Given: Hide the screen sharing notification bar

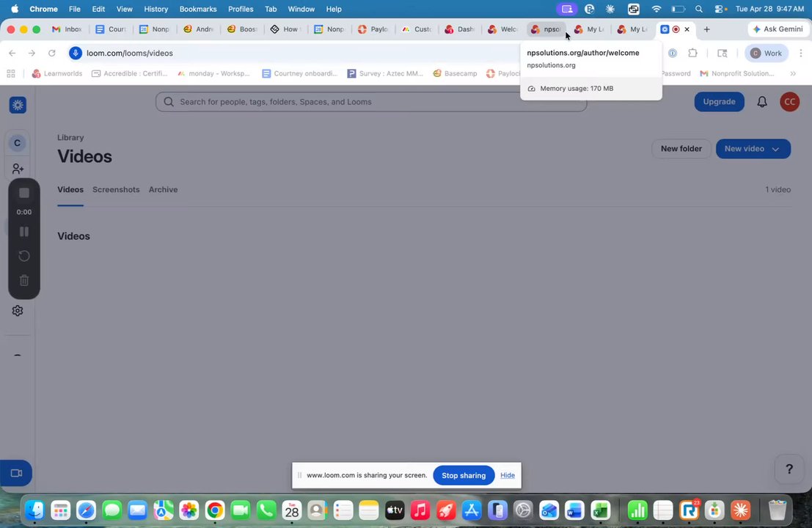Looking at the screenshot, I should 508,475.
